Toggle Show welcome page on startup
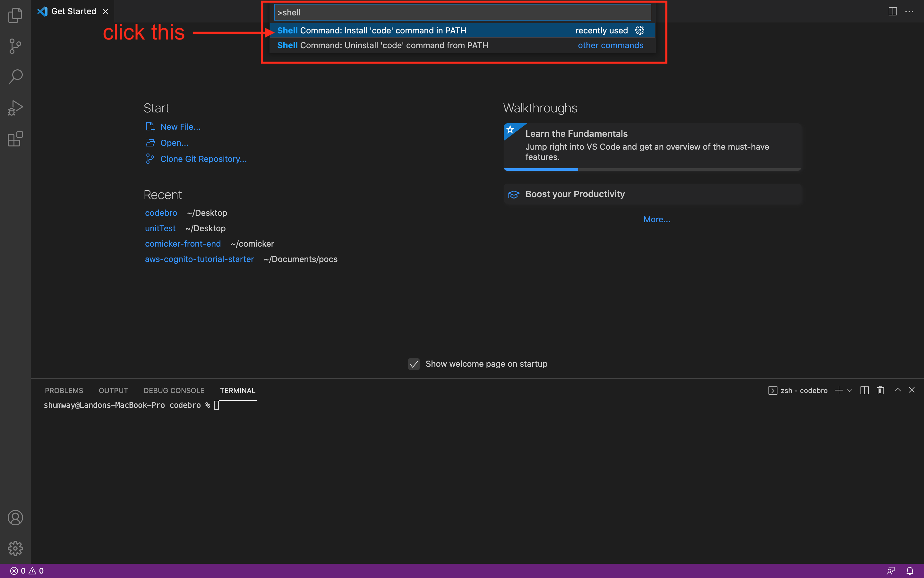The height and width of the screenshot is (578, 924). (x=414, y=364)
